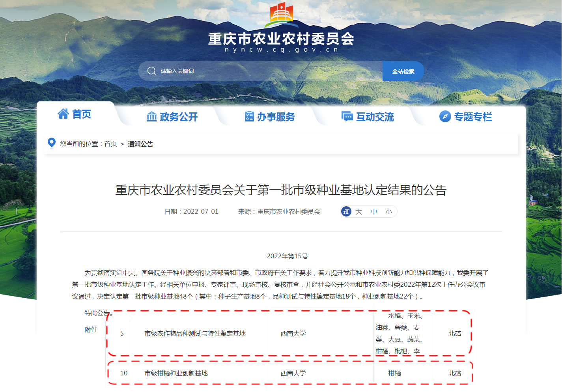The image size is (562, 392).
Task: Set font size to 中 (medium)
Action: coord(374,212)
